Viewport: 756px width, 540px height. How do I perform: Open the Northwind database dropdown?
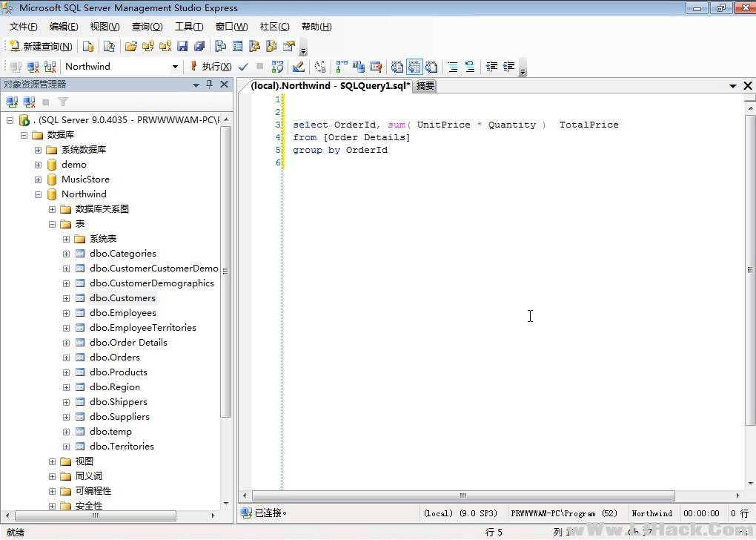point(175,67)
